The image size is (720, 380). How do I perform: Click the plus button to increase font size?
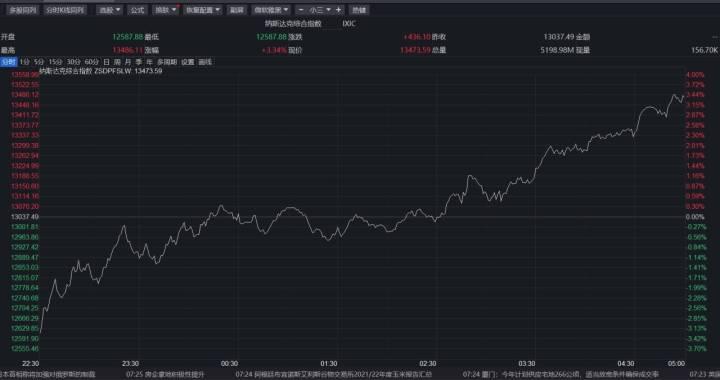click(x=338, y=10)
